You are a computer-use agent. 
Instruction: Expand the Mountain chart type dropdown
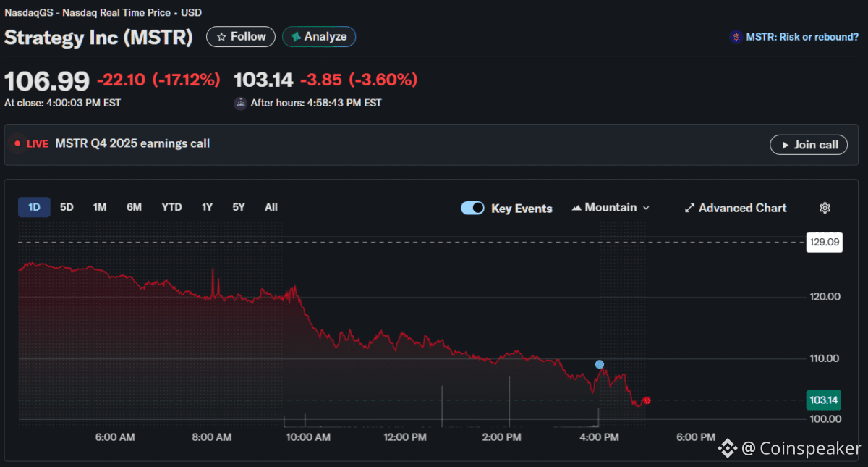(x=610, y=208)
